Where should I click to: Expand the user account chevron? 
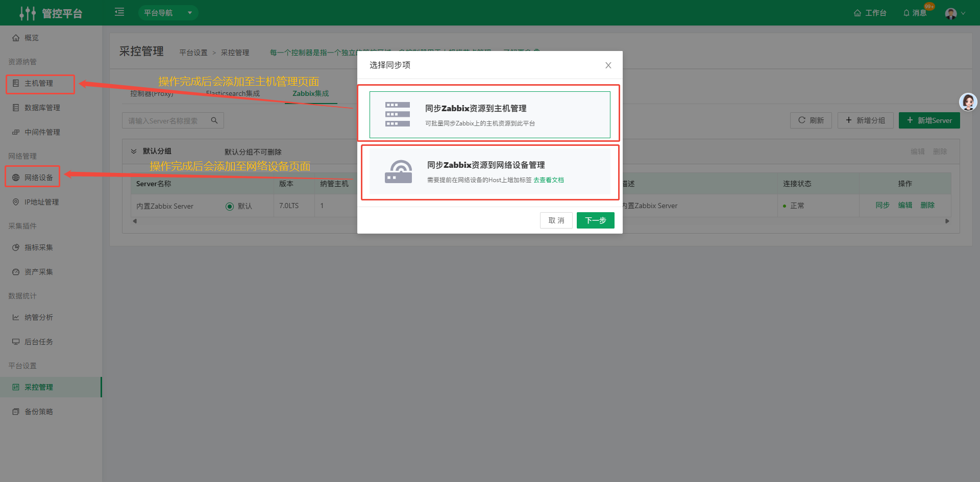point(963,13)
